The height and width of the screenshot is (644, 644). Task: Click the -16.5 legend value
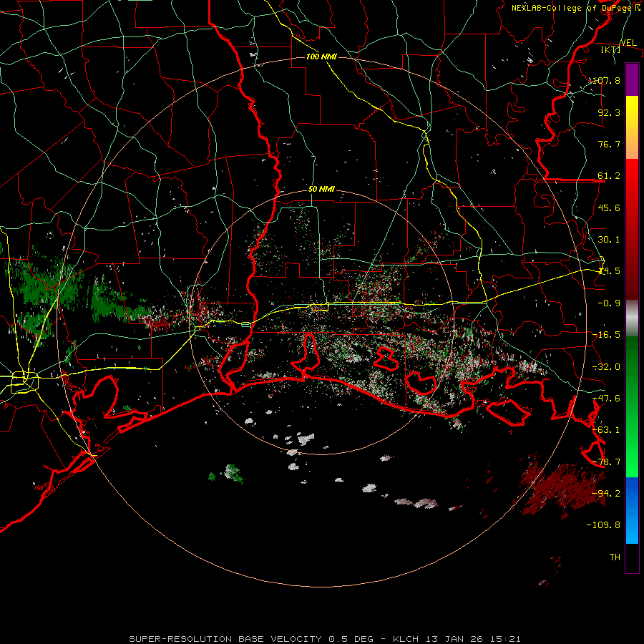click(x=607, y=335)
